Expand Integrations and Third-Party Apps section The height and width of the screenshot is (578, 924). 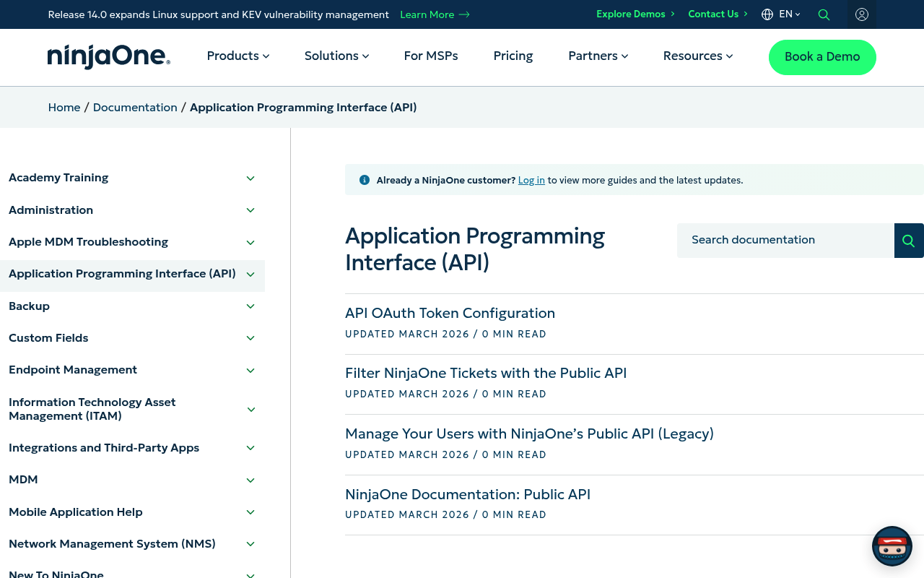click(x=250, y=448)
